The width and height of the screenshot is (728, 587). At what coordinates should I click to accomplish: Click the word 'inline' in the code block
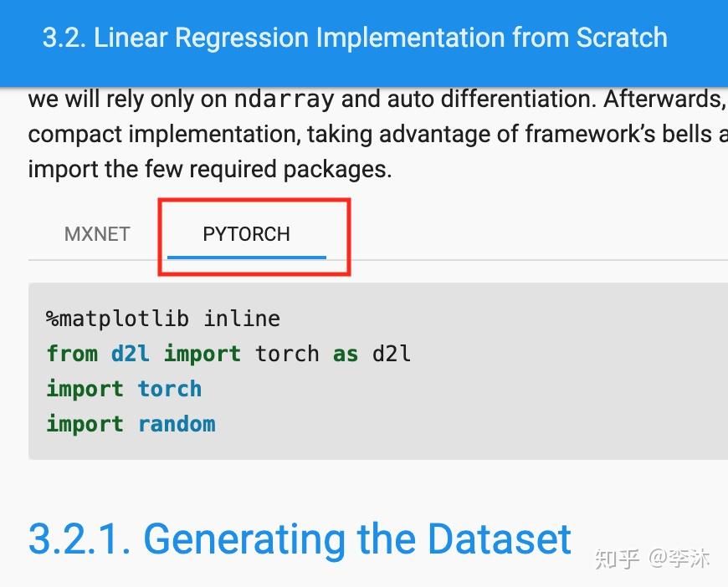242,319
